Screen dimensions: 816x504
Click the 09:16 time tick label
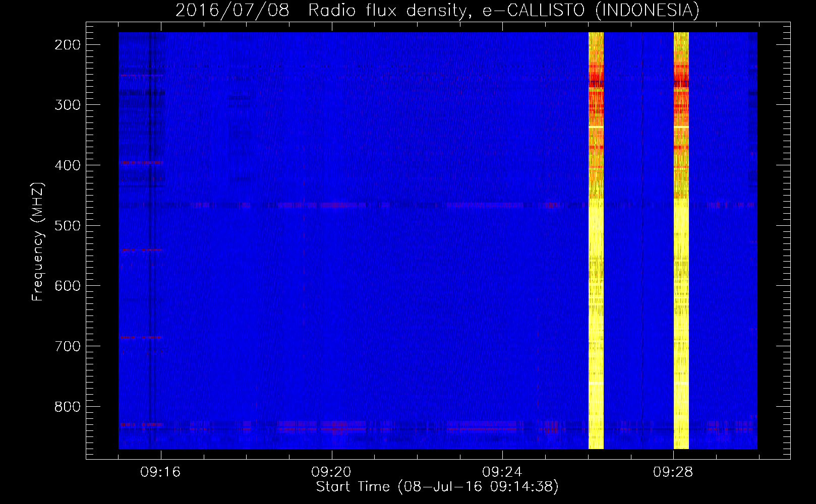(160, 472)
